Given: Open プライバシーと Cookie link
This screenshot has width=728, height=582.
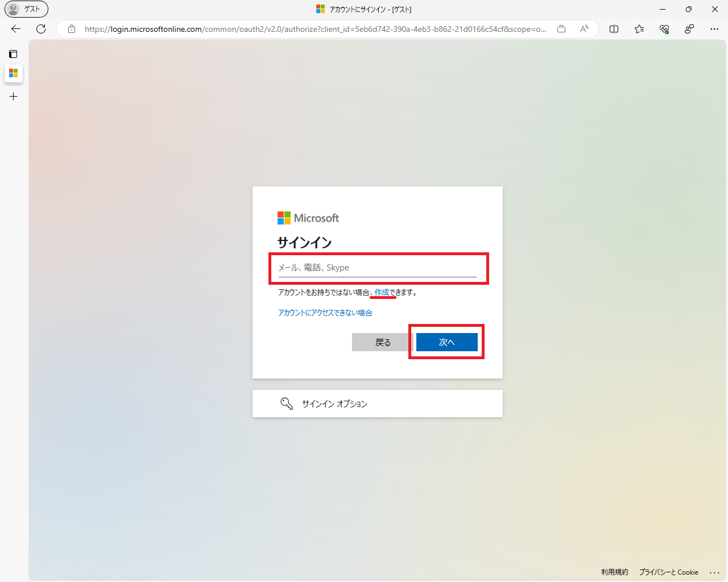Looking at the screenshot, I should pos(669,572).
